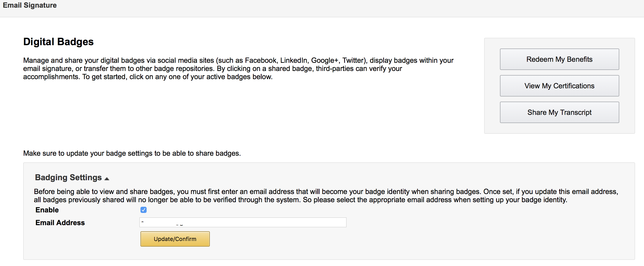Image resolution: width=644 pixels, height=266 pixels.
Task: Focus the Email Address input field
Action: [x=280, y=222]
